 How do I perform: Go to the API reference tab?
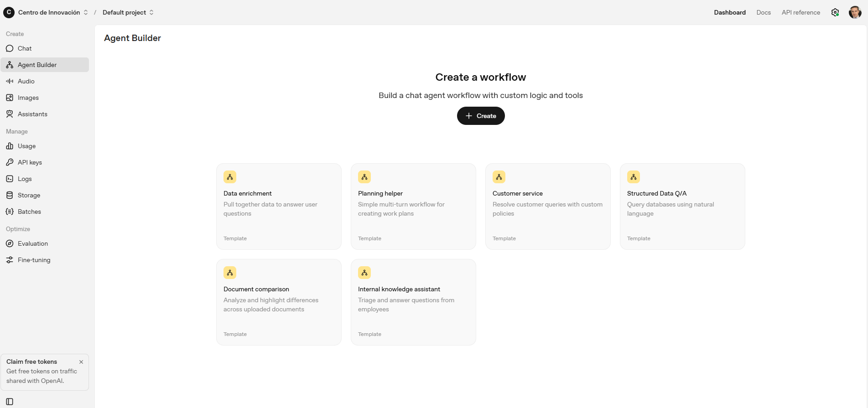tap(800, 12)
